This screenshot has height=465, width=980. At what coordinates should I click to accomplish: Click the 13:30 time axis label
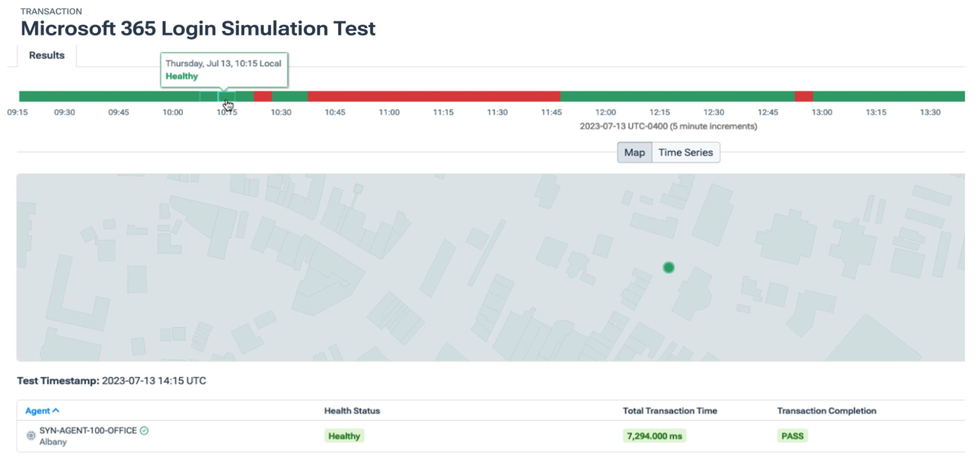click(930, 112)
